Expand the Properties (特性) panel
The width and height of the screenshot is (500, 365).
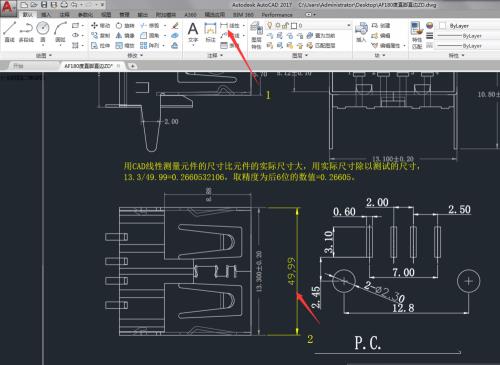tap(456, 55)
